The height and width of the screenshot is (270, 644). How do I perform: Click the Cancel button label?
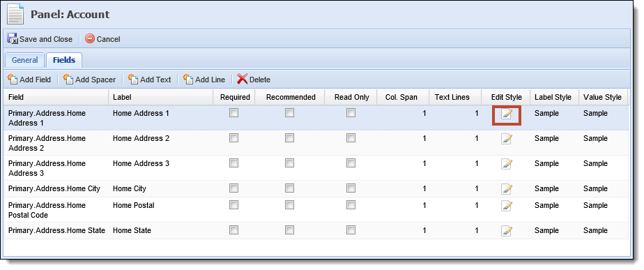pyautogui.click(x=109, y=40)
